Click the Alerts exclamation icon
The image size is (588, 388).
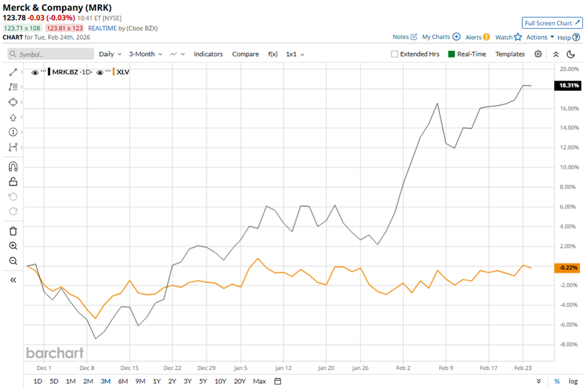coord(487,37)
